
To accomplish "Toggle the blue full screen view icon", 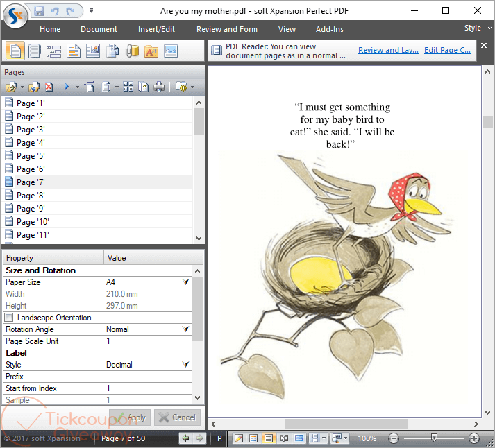I will [x=299, y=438].
